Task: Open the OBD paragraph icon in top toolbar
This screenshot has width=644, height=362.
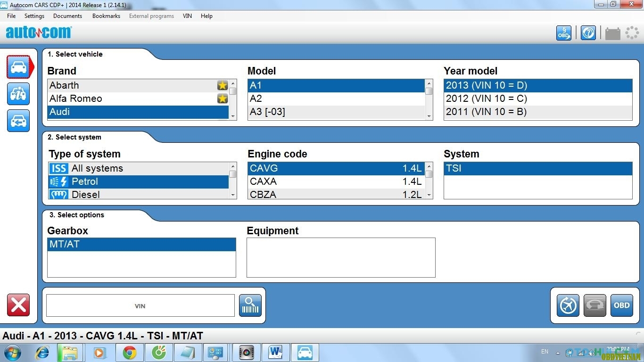Action: click(x=564, y=33)
